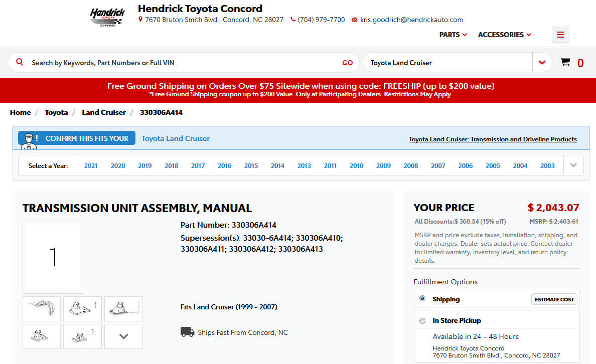Click the Toyota Land Cruiser fit link
The height and width of the screenshot is (364, 596).
(176, 138)
